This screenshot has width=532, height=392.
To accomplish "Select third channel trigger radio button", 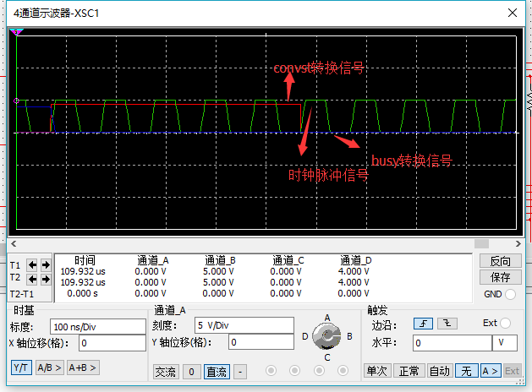I will point(319,371).
